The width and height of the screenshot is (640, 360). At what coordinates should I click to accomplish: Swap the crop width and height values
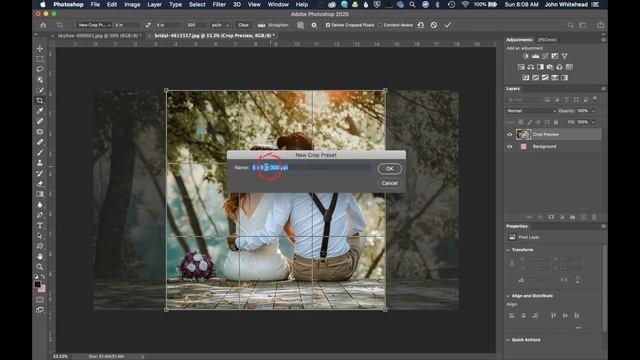[x=148, y=25]
